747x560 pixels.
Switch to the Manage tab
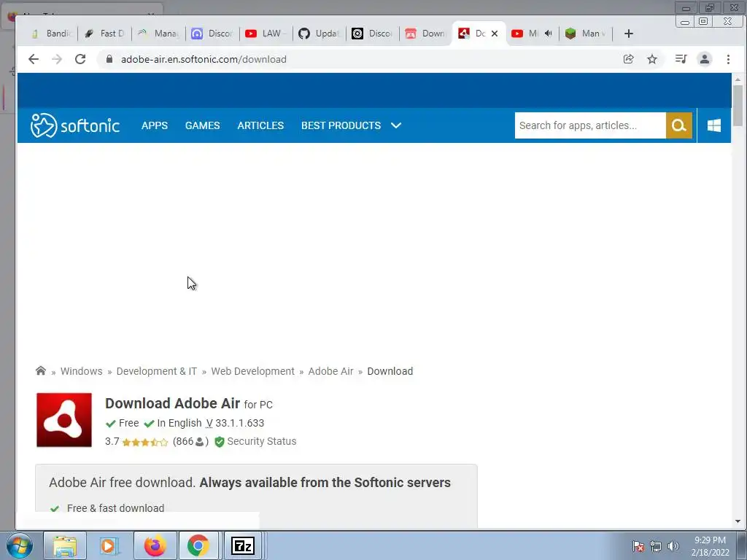(x=158, y=34)
